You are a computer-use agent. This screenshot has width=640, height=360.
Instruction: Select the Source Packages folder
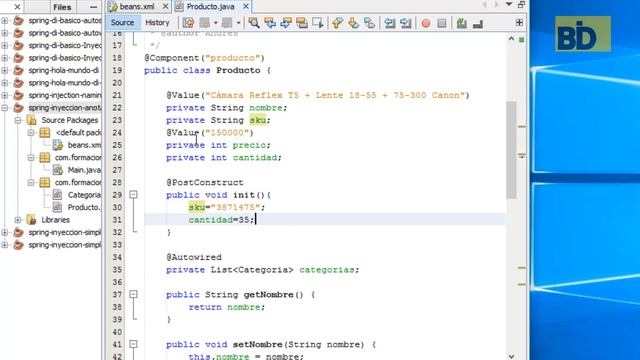tap(69, 120)
